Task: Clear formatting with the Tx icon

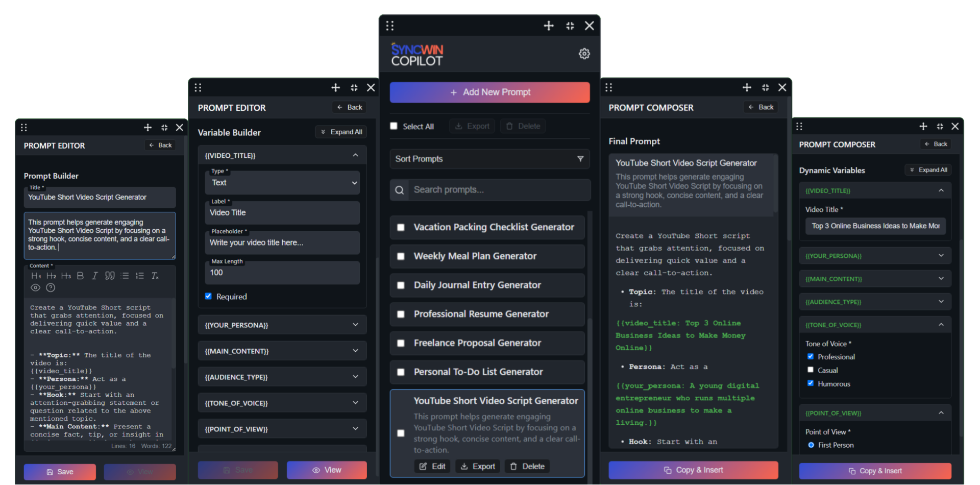Action: [155, 276]
